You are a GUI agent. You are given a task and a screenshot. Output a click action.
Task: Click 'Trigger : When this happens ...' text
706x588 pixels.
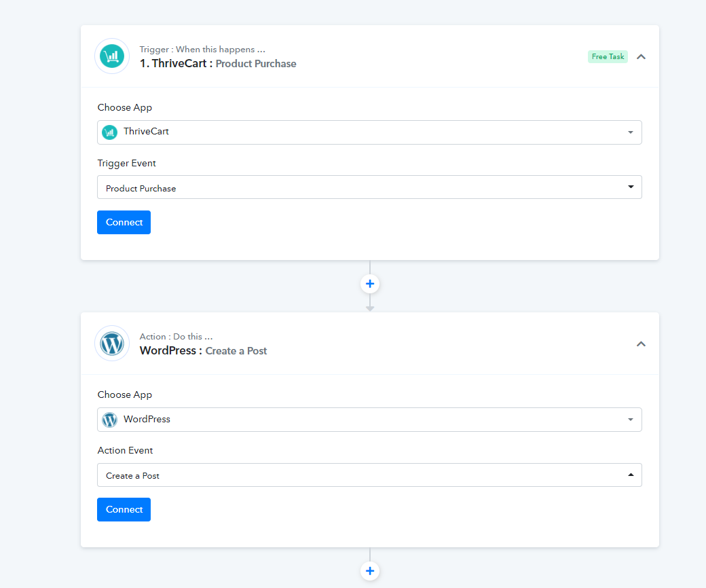pyautogui.click(x=202, y=49)
